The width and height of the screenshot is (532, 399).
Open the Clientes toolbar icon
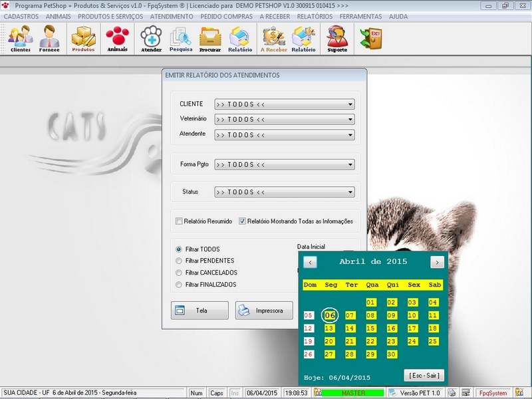[21, 39]
